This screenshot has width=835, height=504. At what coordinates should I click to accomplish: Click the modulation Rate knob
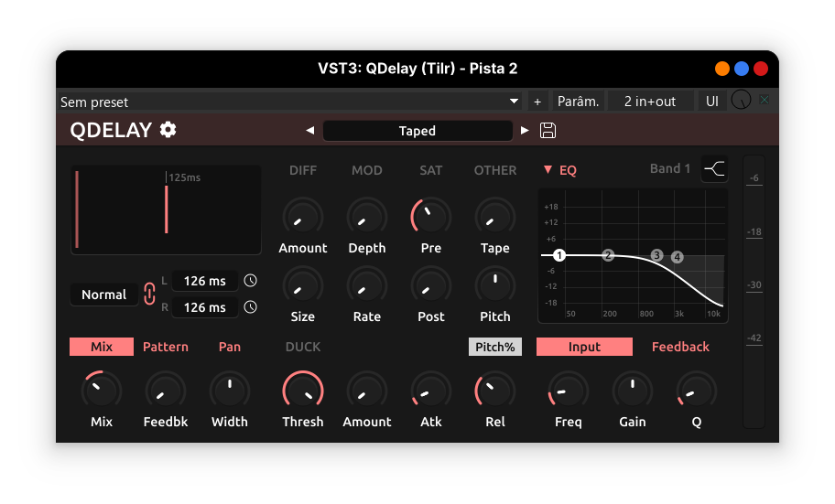tap(367, 286)
